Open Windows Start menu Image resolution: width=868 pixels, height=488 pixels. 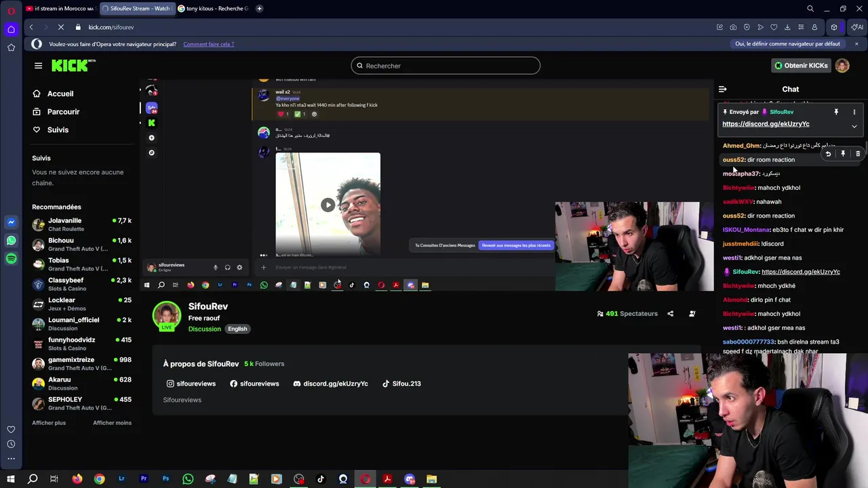coord(10,479)
